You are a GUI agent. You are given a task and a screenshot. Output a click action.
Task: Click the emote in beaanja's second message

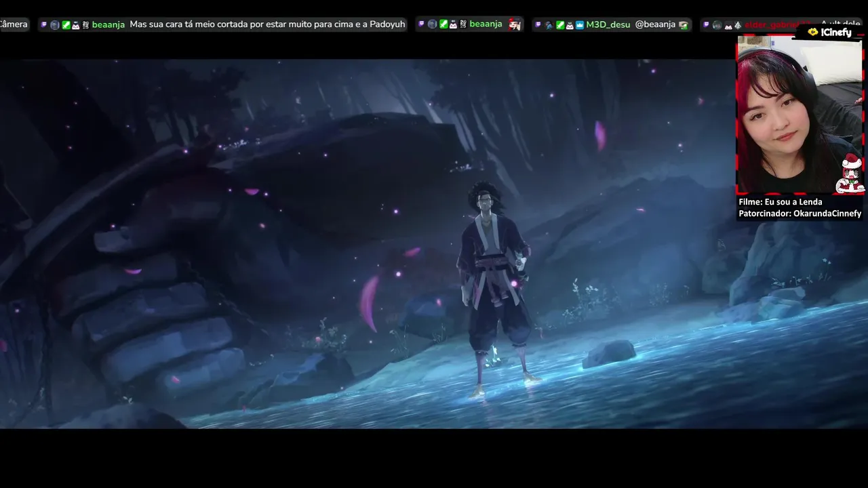pos(515,24)
